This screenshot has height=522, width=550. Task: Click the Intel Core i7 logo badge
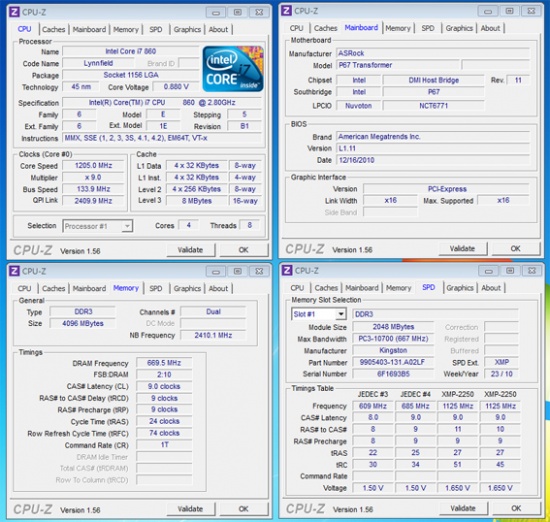[x=233, y=69]
